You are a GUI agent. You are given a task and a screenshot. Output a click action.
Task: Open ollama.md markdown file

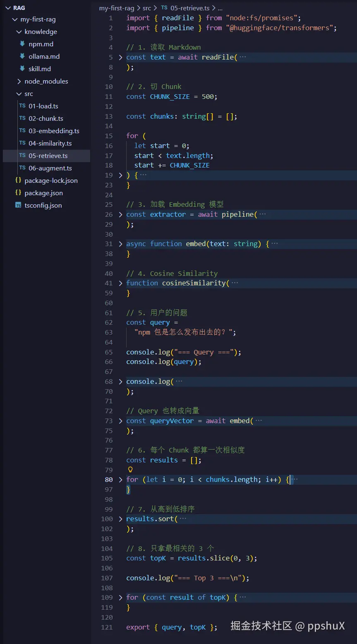click(x=44, y=57)
